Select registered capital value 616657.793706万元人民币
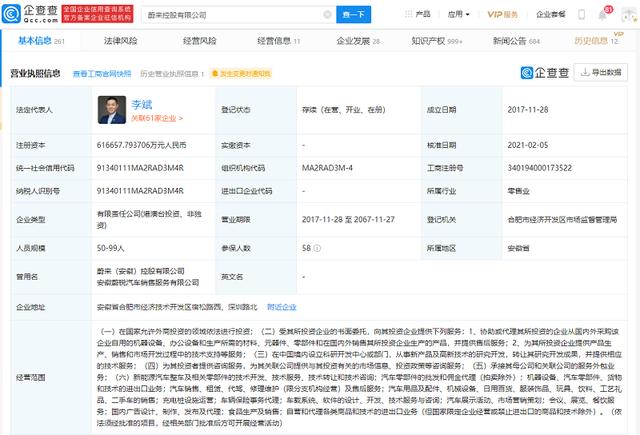Viewport: 640px width, 435px height. click(141, 145)
